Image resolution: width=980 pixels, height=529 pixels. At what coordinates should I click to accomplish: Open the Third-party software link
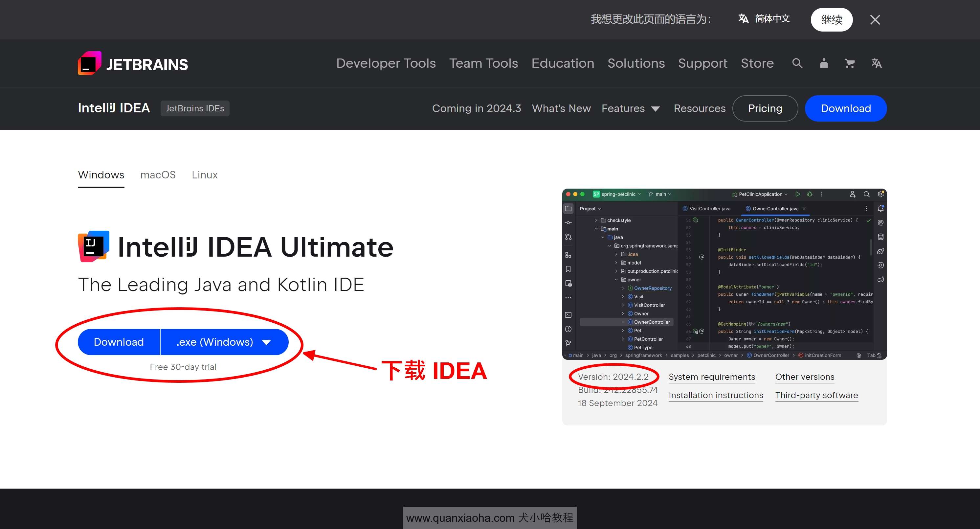816,395
